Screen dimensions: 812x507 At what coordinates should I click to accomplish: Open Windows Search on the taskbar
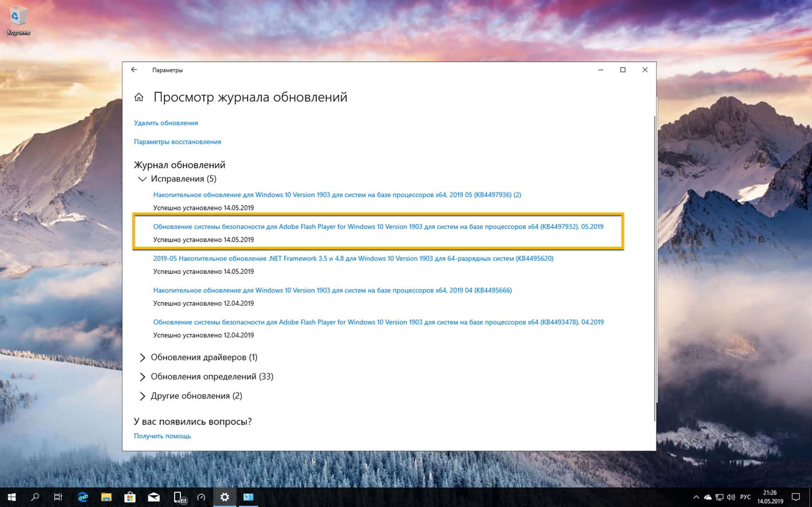point(35,497)
